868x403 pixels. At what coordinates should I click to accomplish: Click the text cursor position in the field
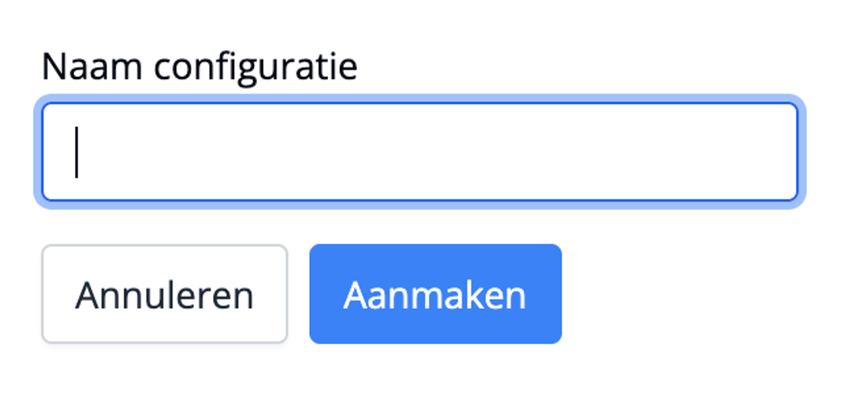tap(76, 152)
